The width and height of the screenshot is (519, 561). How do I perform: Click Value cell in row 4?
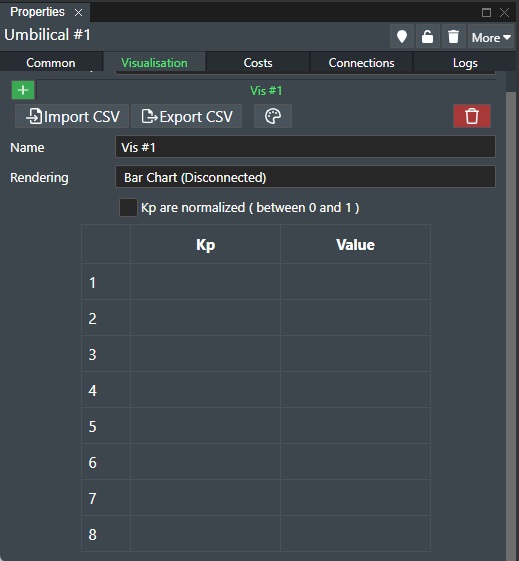coord(356,390)
